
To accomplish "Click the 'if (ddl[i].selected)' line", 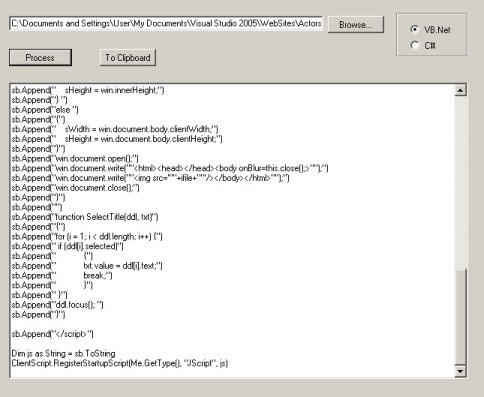I will 68,246.
